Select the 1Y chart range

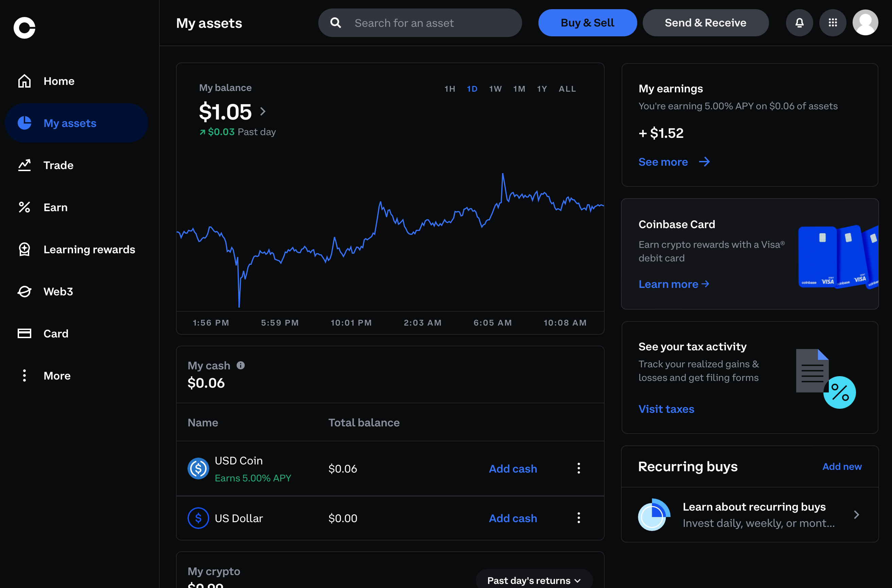542,89
